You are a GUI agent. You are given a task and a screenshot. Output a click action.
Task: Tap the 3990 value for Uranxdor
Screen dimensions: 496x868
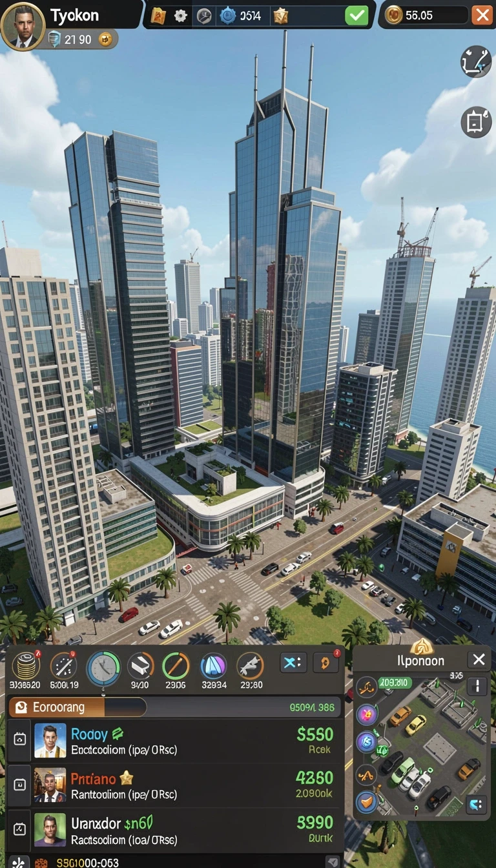coord(315,822)
